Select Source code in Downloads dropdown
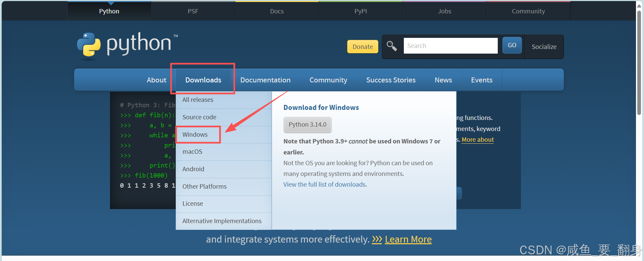This screenshot has width=644, height=261. coord(223,117)
